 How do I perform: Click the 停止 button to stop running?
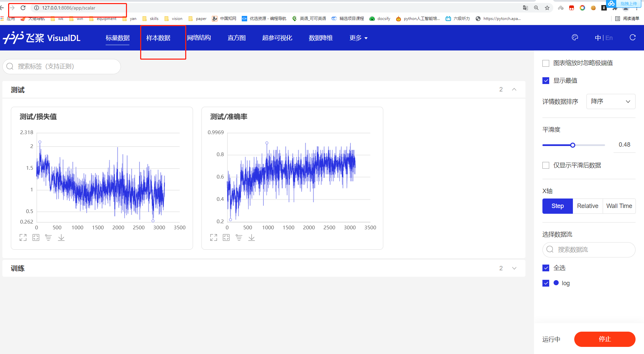click(x=605, y=339)
